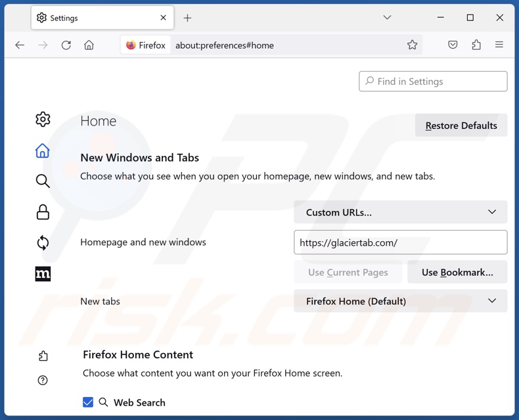
Task: Open a new tab with plus button
Action: coord(187,18)
